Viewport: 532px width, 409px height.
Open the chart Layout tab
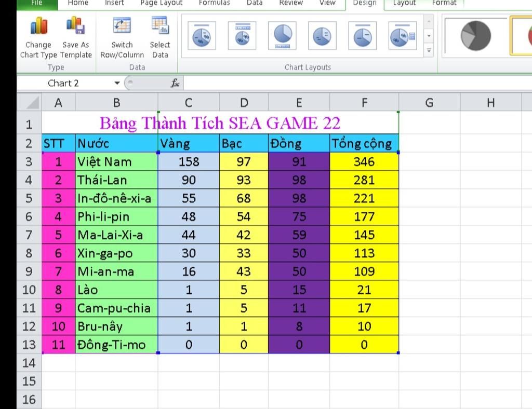point(404,3)
